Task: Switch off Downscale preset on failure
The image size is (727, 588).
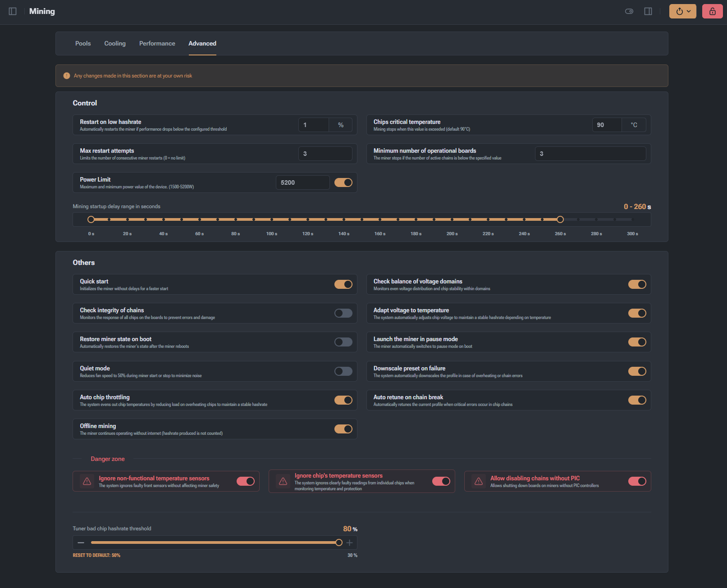Action: (637, 371)
